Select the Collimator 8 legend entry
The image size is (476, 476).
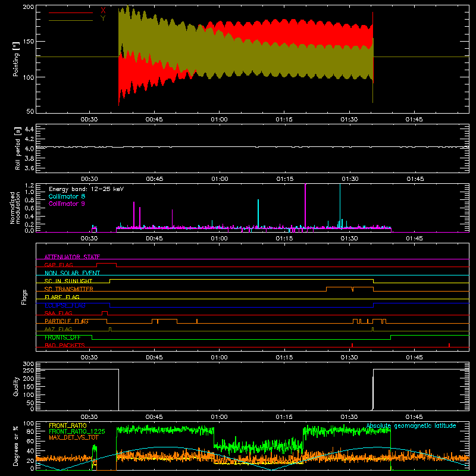click(67, 196)
